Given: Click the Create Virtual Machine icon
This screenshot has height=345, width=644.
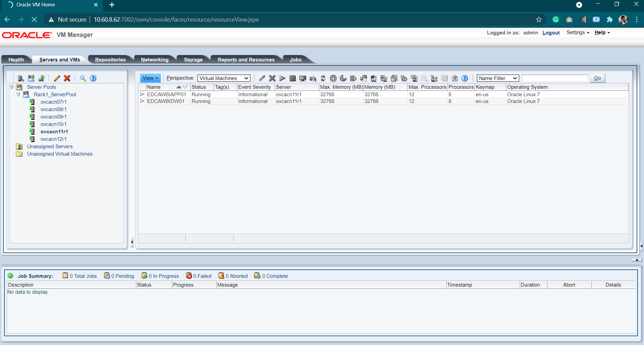Looking at the screenshot, I should point(42,78).
